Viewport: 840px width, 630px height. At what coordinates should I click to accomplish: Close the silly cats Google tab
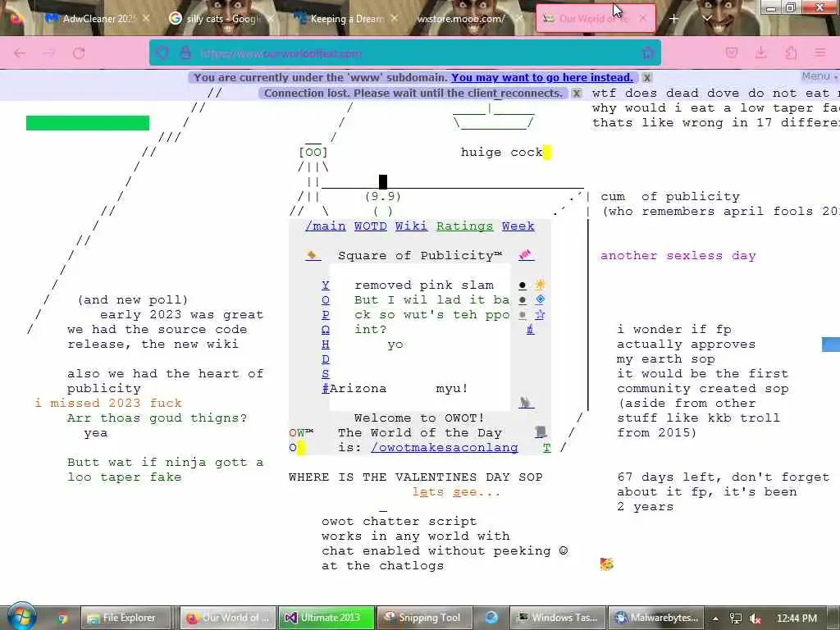point(271,18)
